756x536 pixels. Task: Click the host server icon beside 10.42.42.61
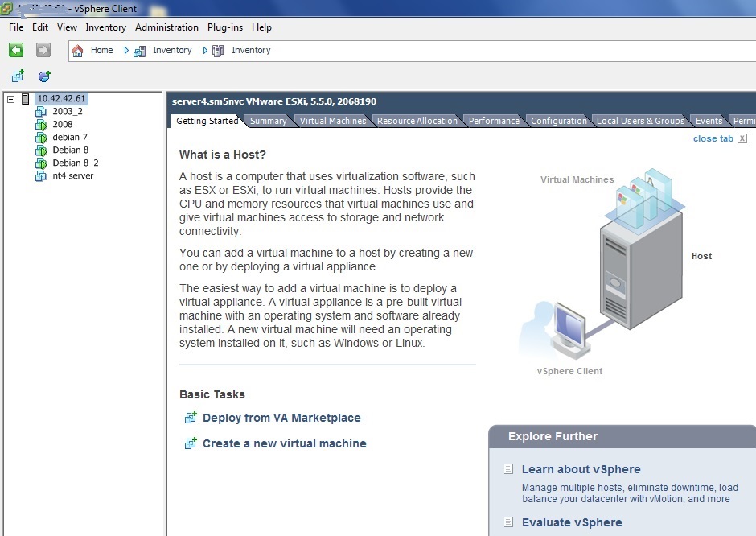[26, 99]
